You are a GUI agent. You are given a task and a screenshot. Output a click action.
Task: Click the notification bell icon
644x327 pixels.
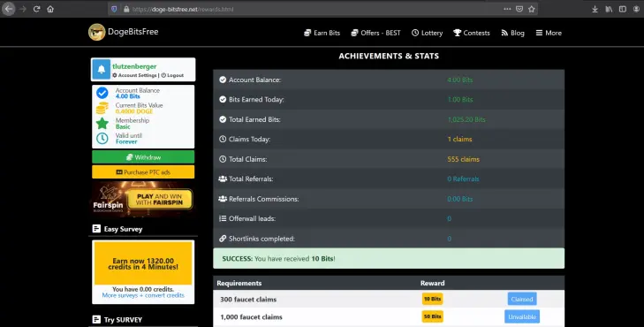(x=102, y=70)
